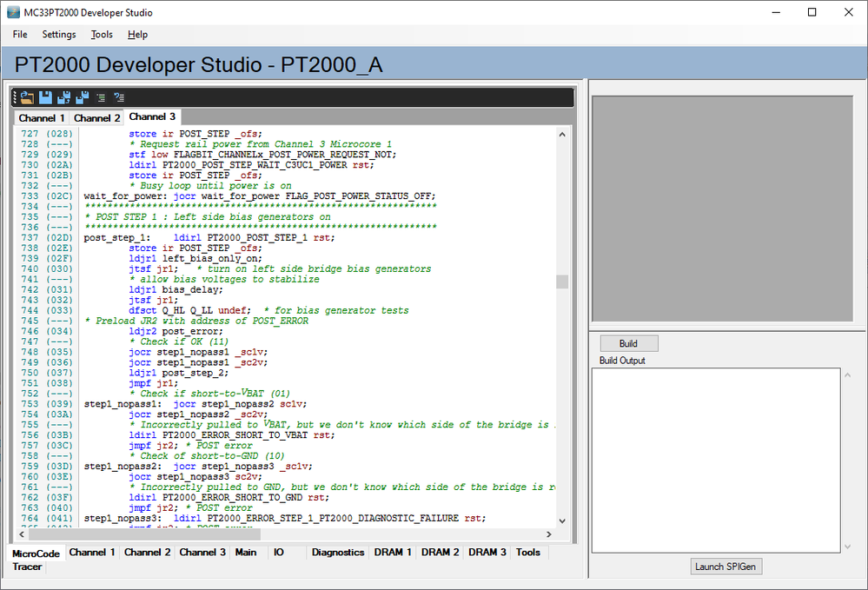The width and height of the screenshot is (868, 590).
Task: Open the File menu
Action: [x=20, y=34]
